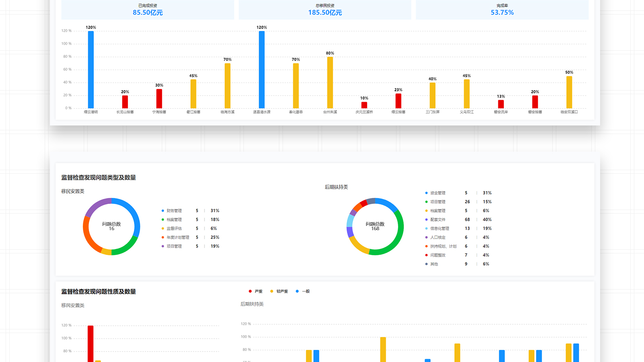Screen dimensions: 644x362
Task: Click the 总移民投资 185.50亿元 summary card
Action: click(325, 10)
